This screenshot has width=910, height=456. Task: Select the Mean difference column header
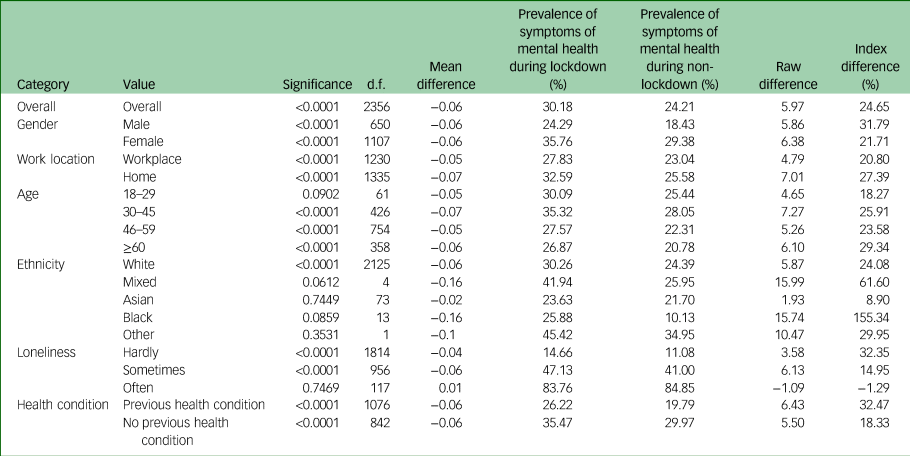pyautogui.click(x=445, y=76)
